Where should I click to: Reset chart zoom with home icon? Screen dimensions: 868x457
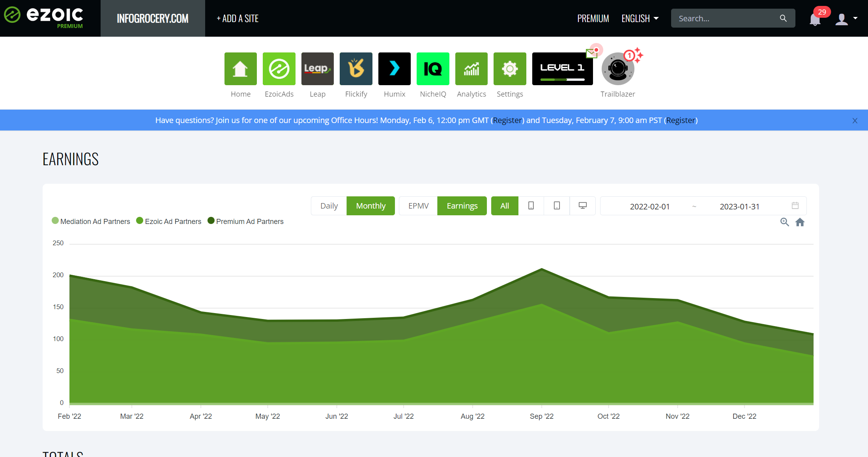click(x=800, y=222)
